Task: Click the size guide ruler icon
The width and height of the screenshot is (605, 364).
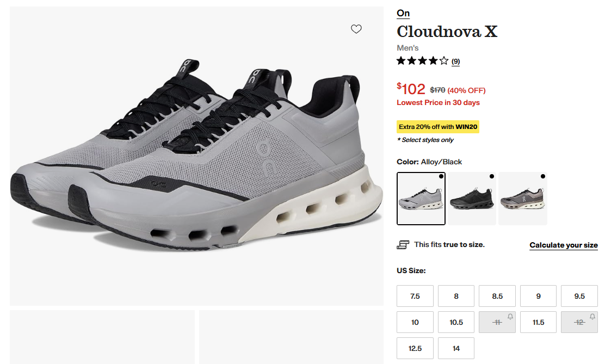Action: (x=403, y=245)
